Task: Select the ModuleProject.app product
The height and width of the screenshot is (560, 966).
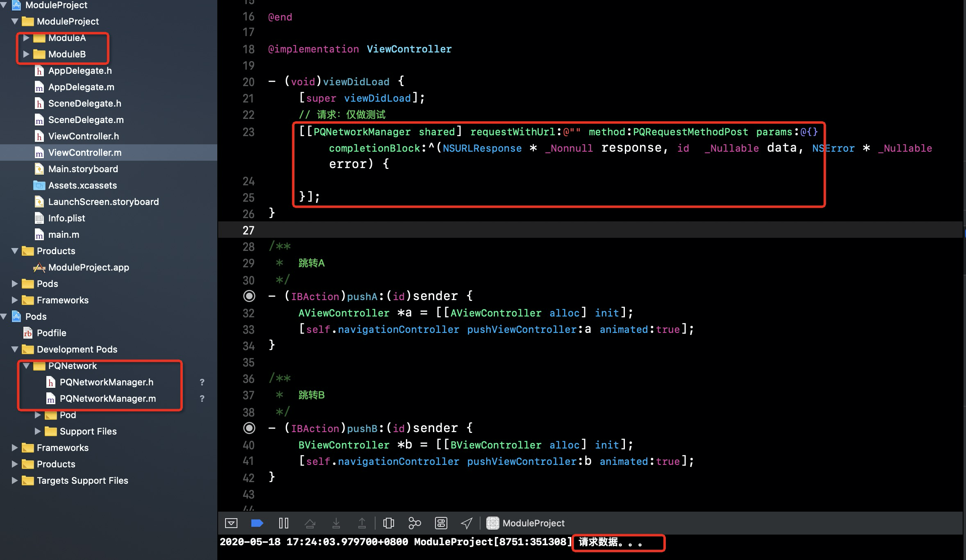Action: tap(89, 267)
